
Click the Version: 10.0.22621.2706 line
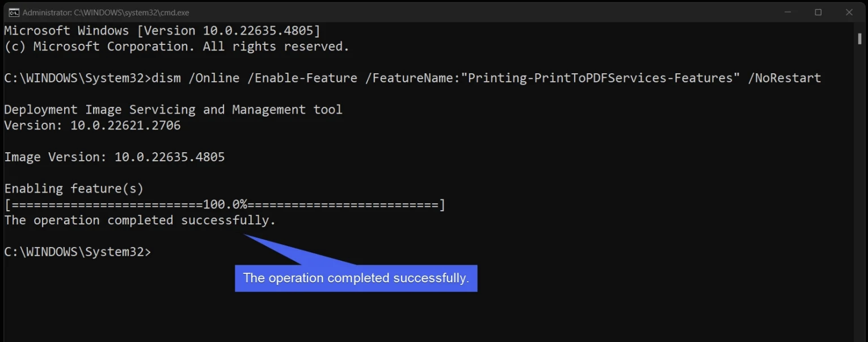tap(92, 125)
